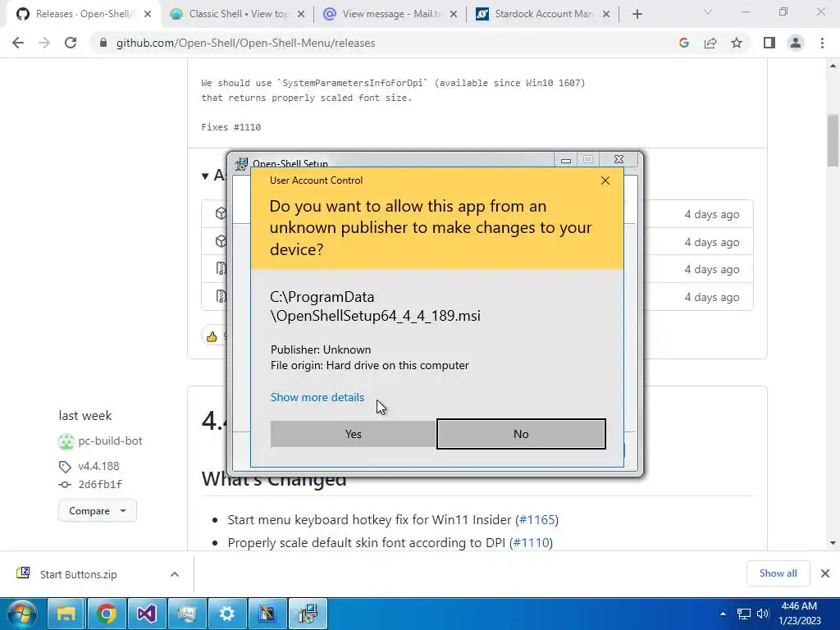Open the Windows Start button
Viewport: 840px width, 630px height.
tap(22, 614)
